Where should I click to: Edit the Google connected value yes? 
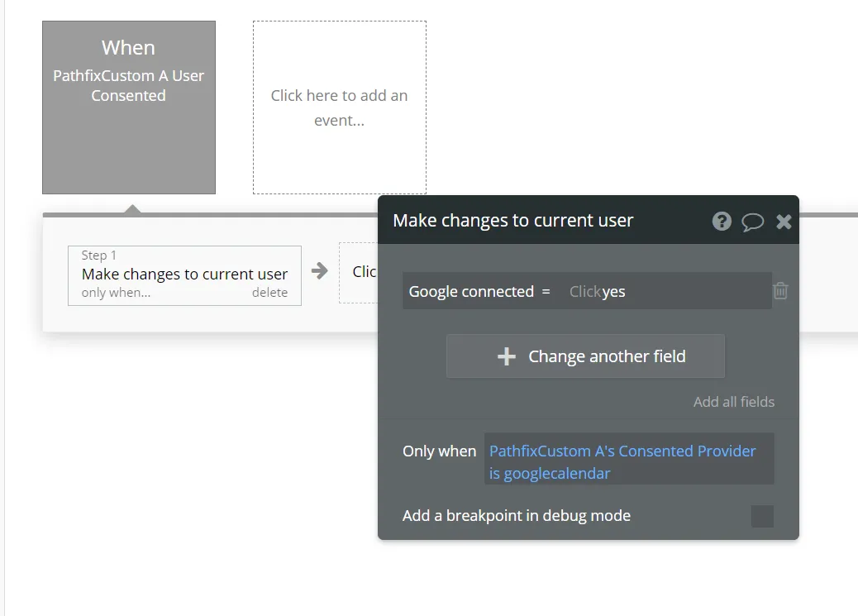click(x=613, y=291)
